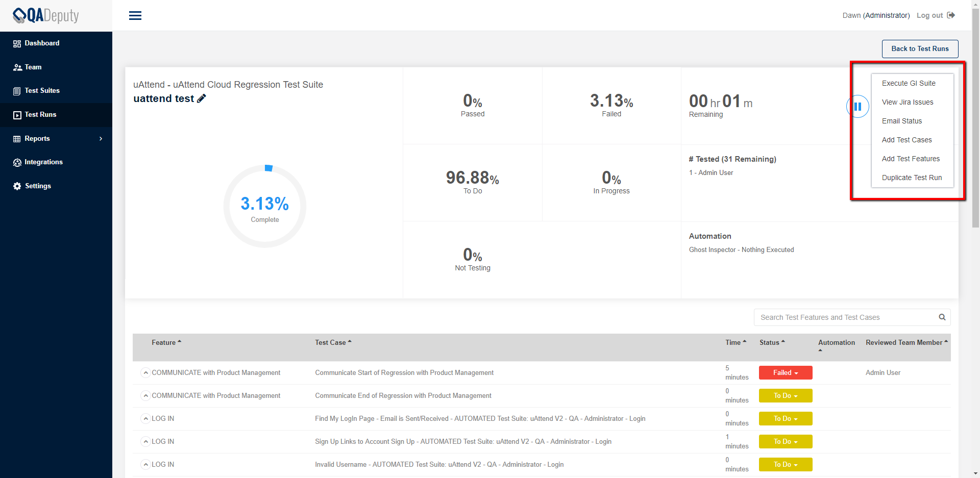
Task: Collapse Find My Login Page row chevron
Action: pyautogui.click(x=145, y=419)
